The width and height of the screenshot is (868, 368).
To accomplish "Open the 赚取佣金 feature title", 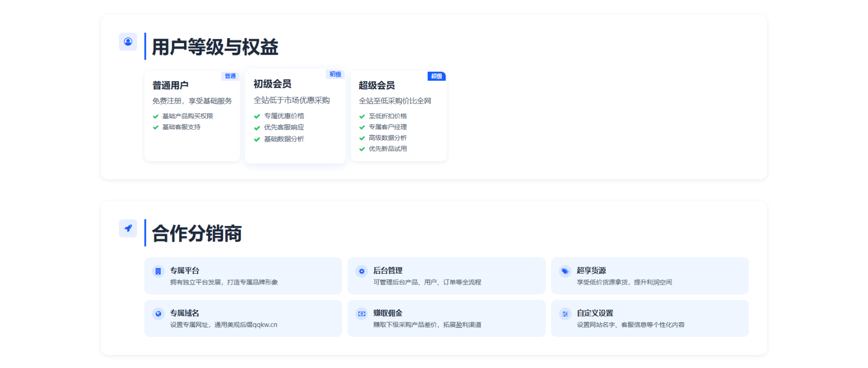I will point(388,313).
